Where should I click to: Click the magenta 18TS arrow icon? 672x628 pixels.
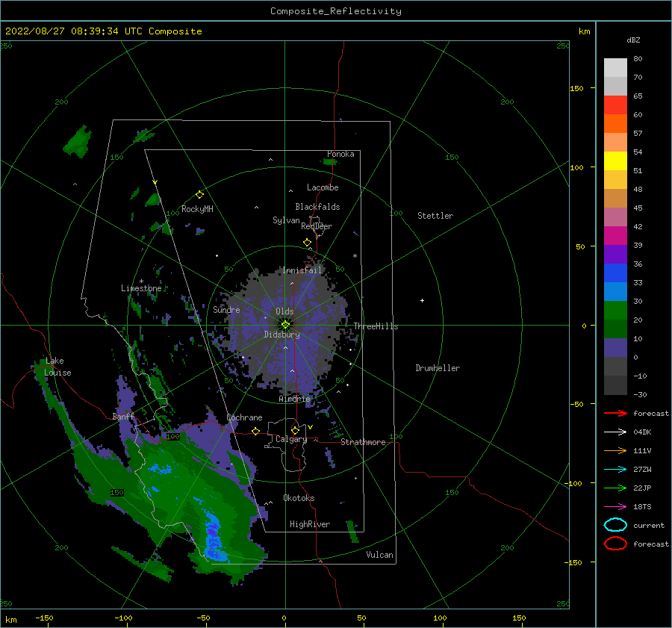615,507
